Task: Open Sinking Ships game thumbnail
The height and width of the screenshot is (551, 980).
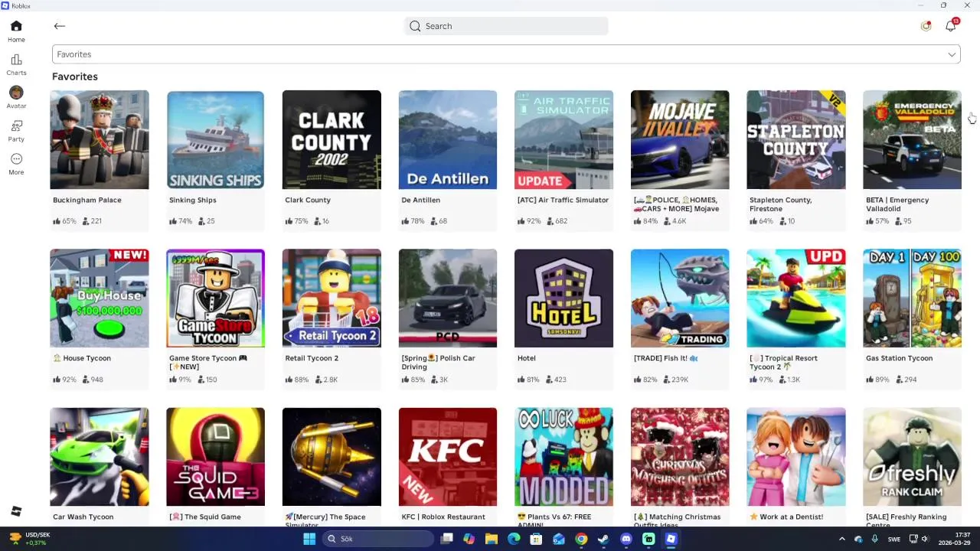Action: tap(215, 139)
